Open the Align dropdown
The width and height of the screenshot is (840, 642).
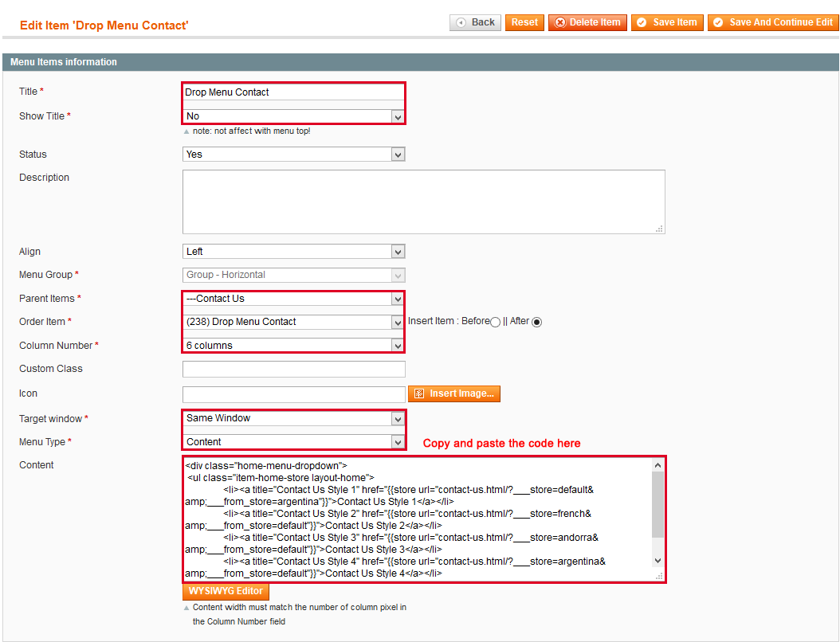(293, 252)
